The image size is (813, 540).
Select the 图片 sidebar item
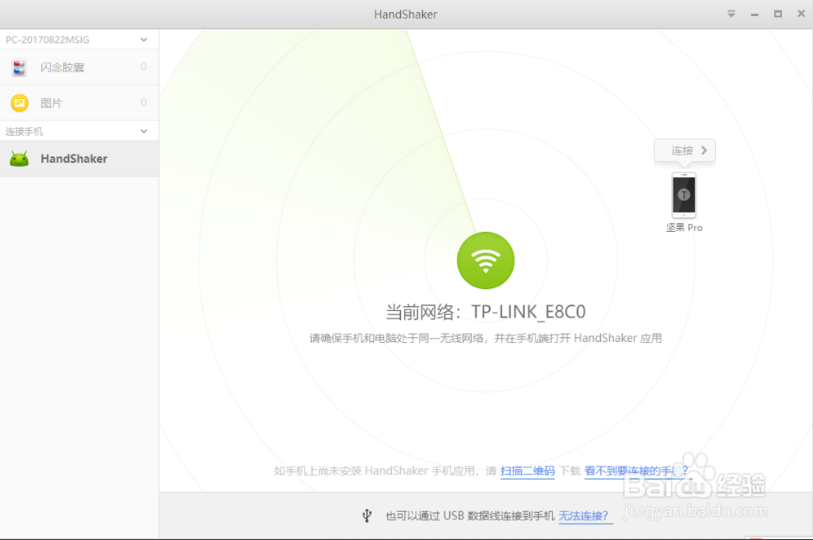[x=79, y=103]
